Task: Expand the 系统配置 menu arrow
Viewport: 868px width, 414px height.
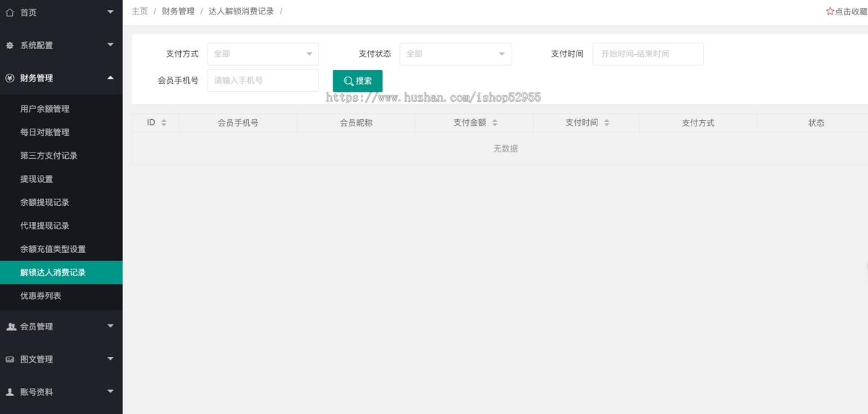Action: 110,45
